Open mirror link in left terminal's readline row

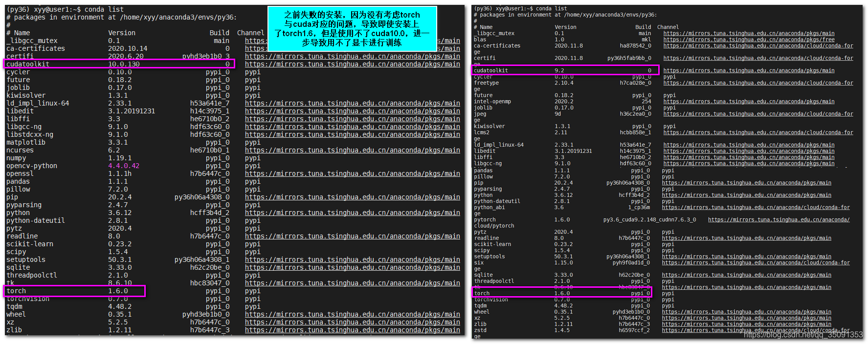tap(352, 236)
